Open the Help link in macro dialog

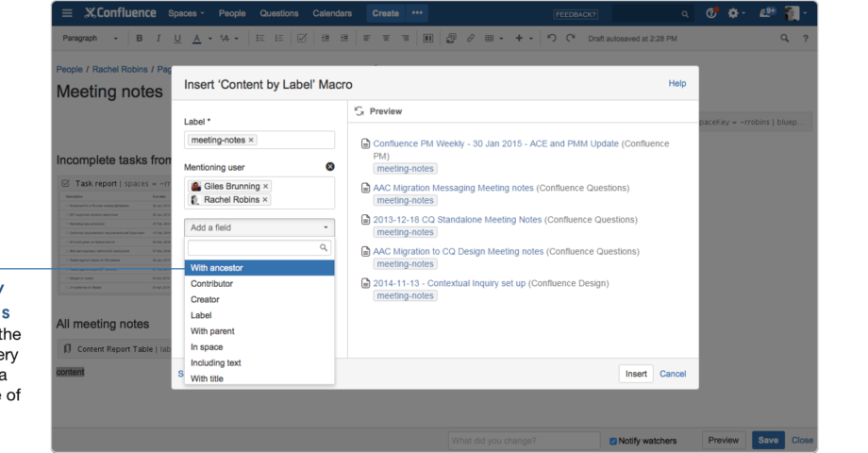point(676,84)
